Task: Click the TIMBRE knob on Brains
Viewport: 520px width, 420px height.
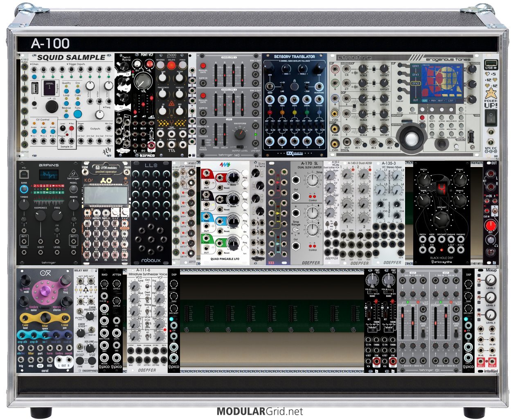Action: point(24,205)
